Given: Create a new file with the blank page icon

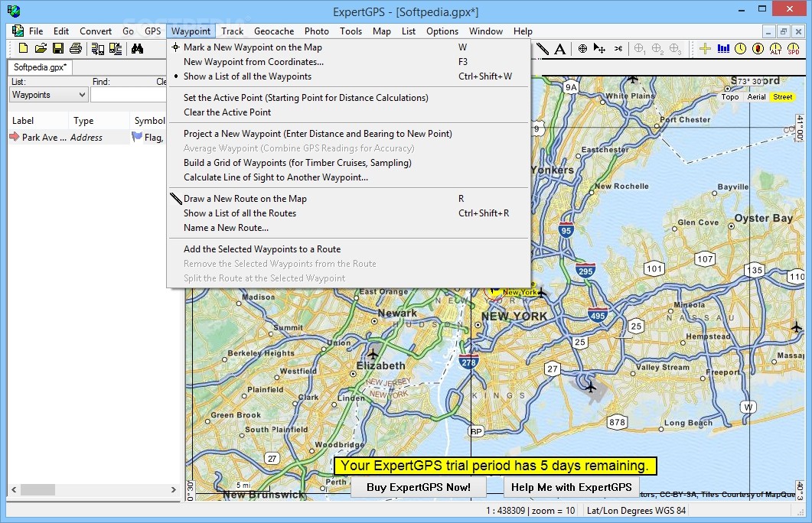Looking at the screenshot, I should (23, 48).
